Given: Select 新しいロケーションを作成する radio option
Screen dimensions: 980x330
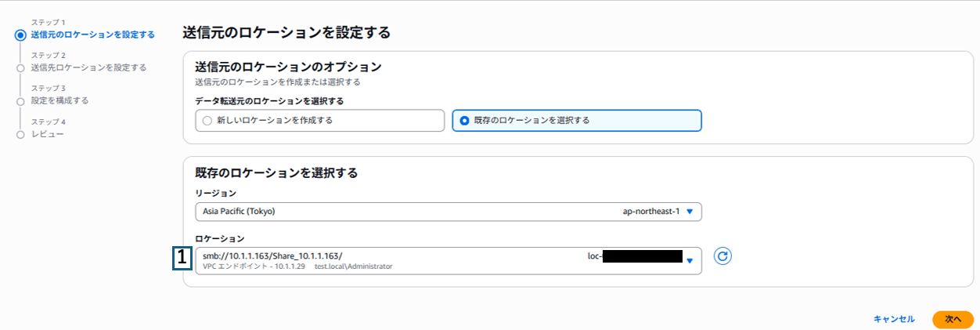Looking at the screenshot, I should click(207, 121).
